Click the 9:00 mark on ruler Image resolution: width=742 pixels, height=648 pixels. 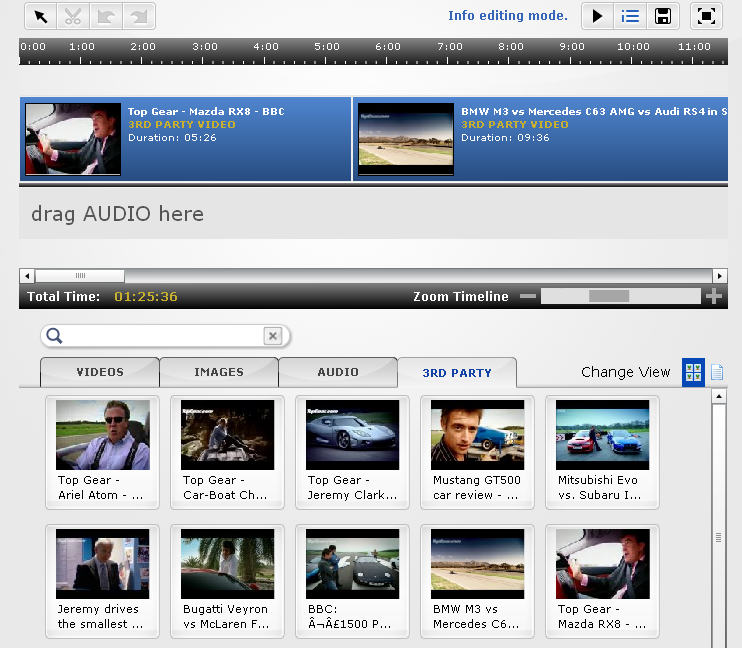572,47
